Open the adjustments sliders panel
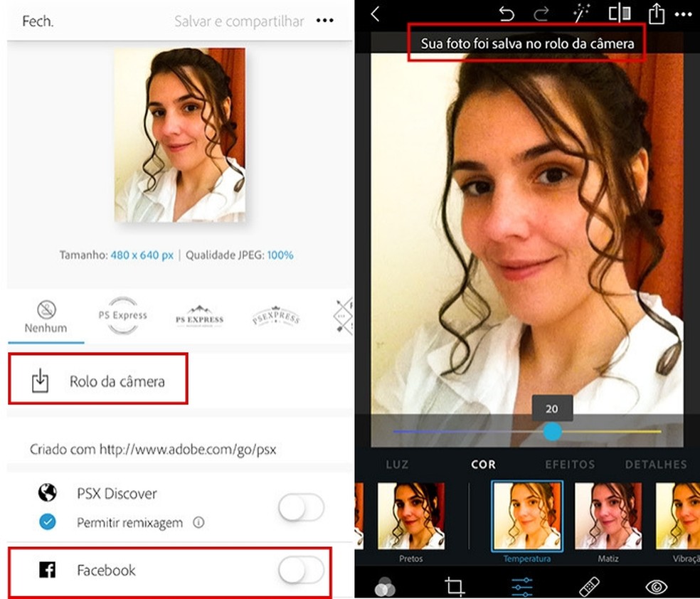 point(521,585)
